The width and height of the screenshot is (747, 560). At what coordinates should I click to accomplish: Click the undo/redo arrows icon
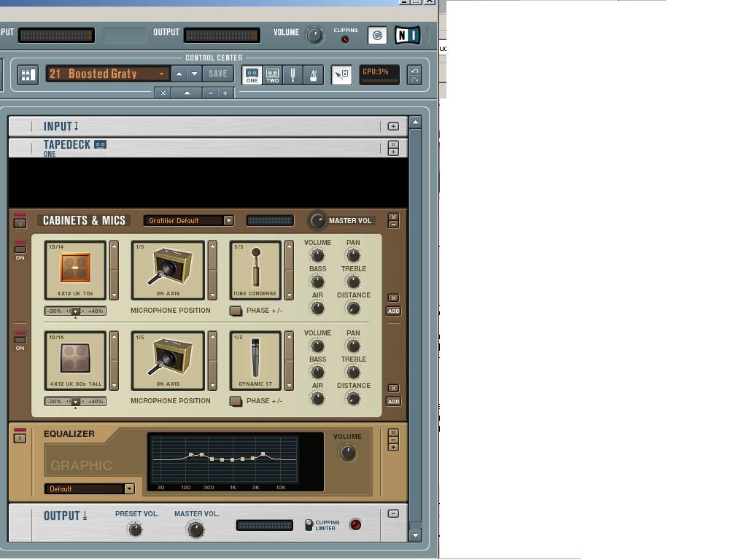414,75
